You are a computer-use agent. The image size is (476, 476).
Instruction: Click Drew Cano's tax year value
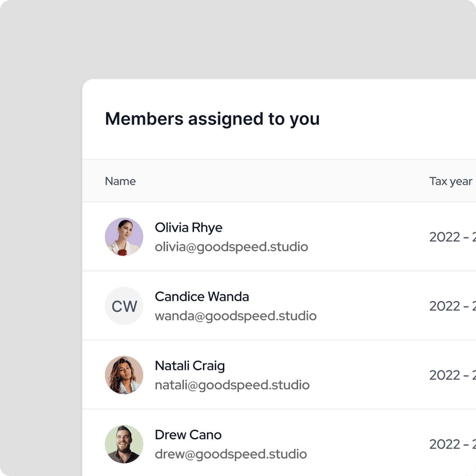click(452, 444)
